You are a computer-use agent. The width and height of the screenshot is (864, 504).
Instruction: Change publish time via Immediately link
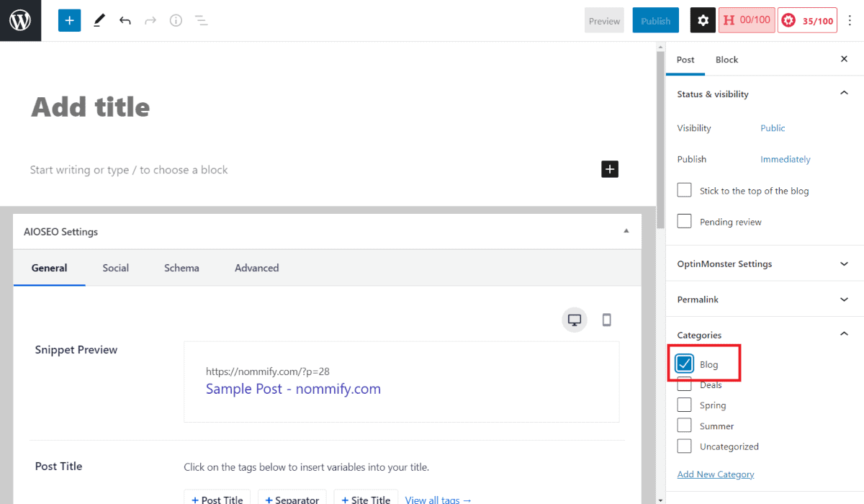click(786, 159)
